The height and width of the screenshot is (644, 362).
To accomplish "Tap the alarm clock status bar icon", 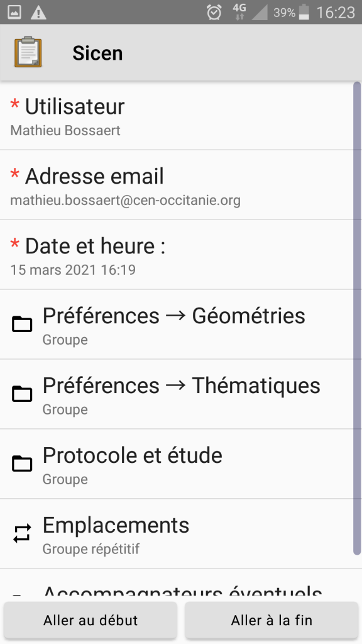I will click(x=214, y=13).
